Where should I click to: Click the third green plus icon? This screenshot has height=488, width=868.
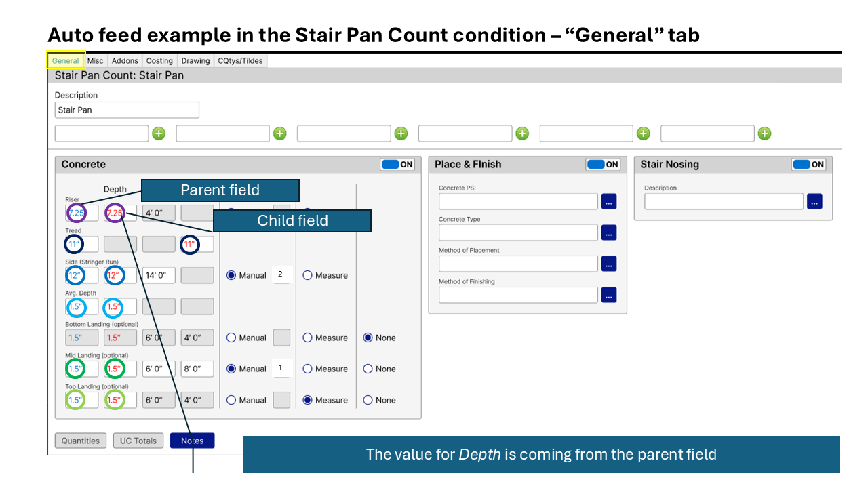(x=401, y=134)
